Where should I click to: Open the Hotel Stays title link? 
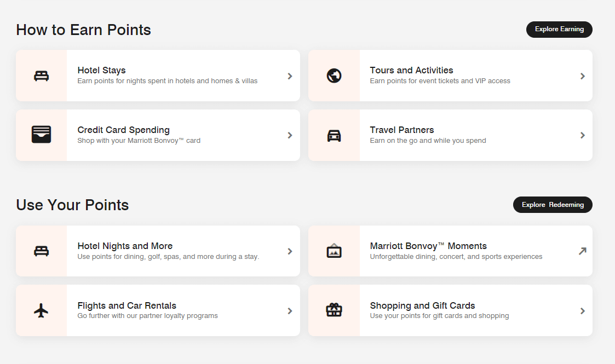click(x=101, y=70)
